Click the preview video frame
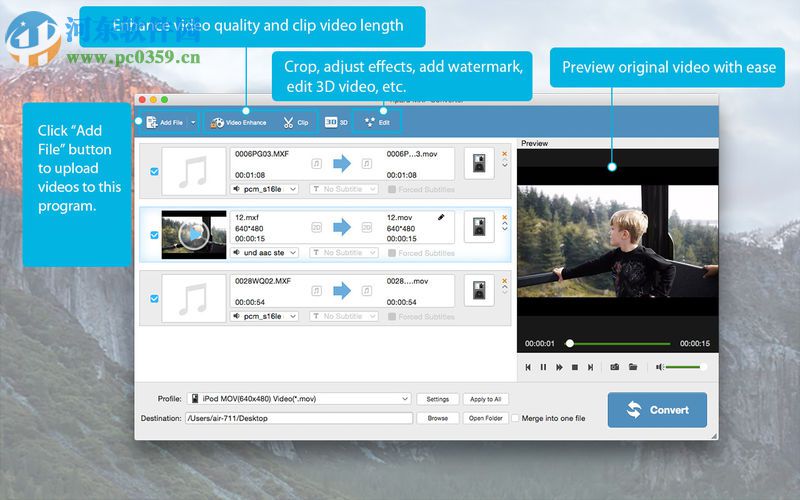Viewport: 800px width, 500px height. pyautogui.click(x=618, y=241)
